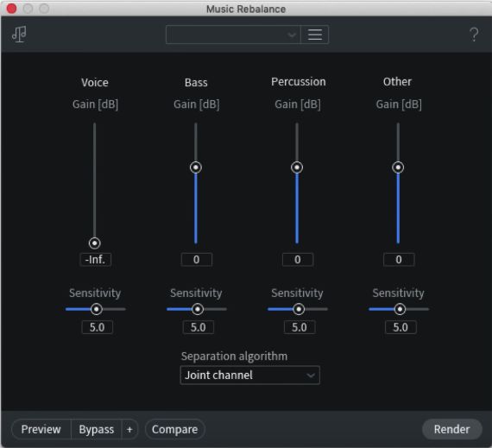Toggle Compare mode

coord(174,429)
